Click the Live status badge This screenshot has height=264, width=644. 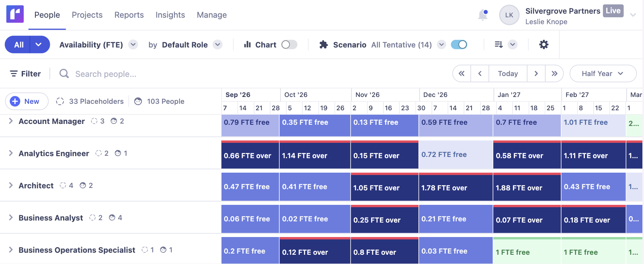(613, 11)
